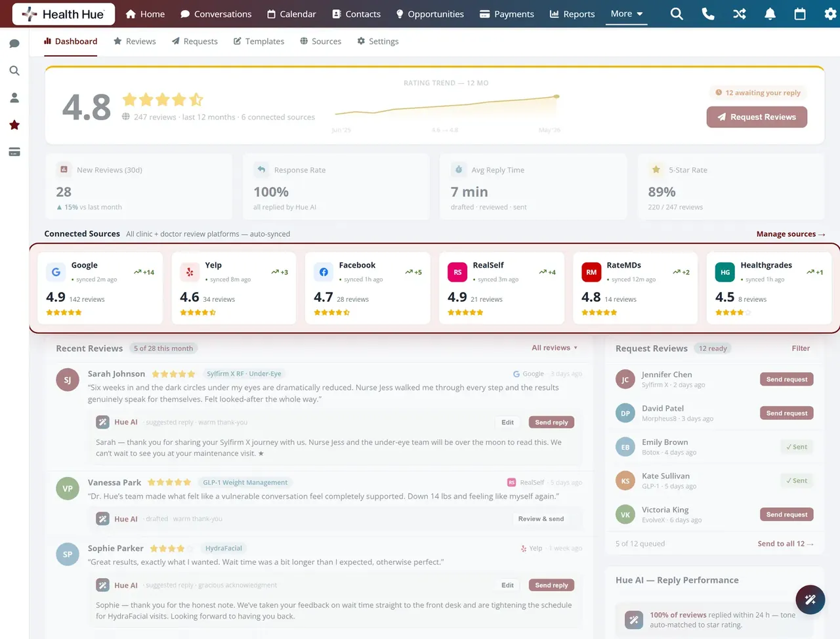Switch to the Requests tab
Screen dimensions: 840x639
(195, 41)
